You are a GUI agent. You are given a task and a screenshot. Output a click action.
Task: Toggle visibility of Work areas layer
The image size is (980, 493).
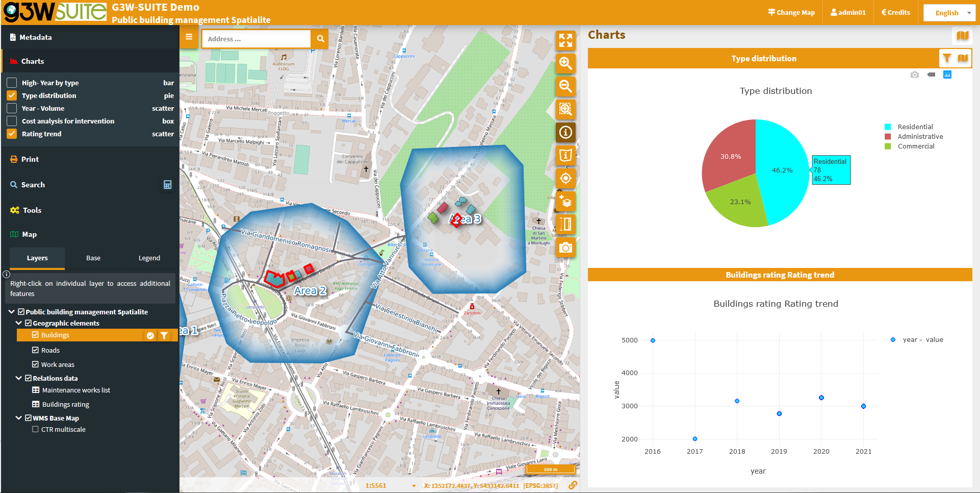tap(35, 364)
